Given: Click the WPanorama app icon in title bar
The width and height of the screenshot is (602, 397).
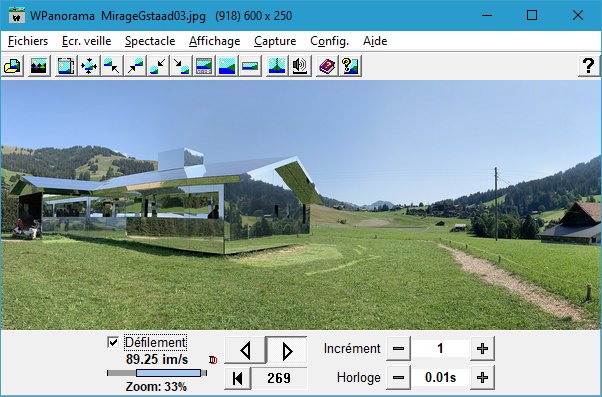Looking at the screenshot, I should pyautogui.click(x=17, y=16).
